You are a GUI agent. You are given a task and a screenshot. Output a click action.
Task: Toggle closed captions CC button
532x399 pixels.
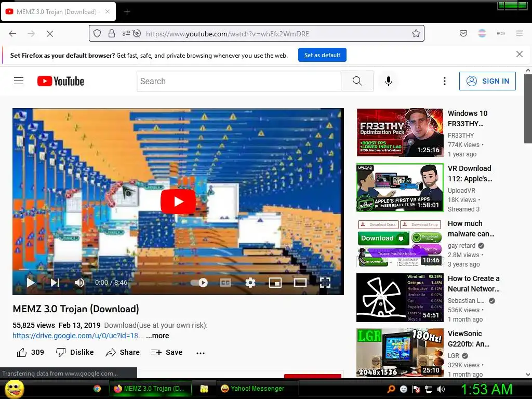(x=225, y=282)
